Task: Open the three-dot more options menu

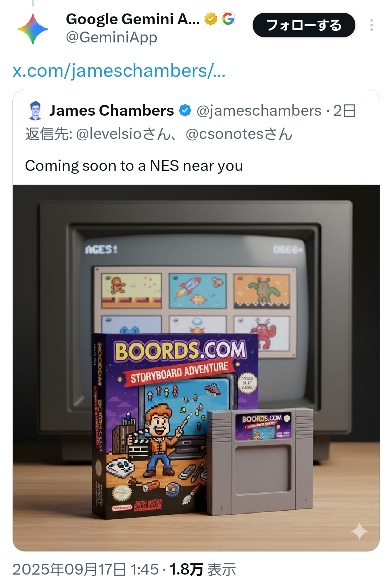Action: [371, 25]
